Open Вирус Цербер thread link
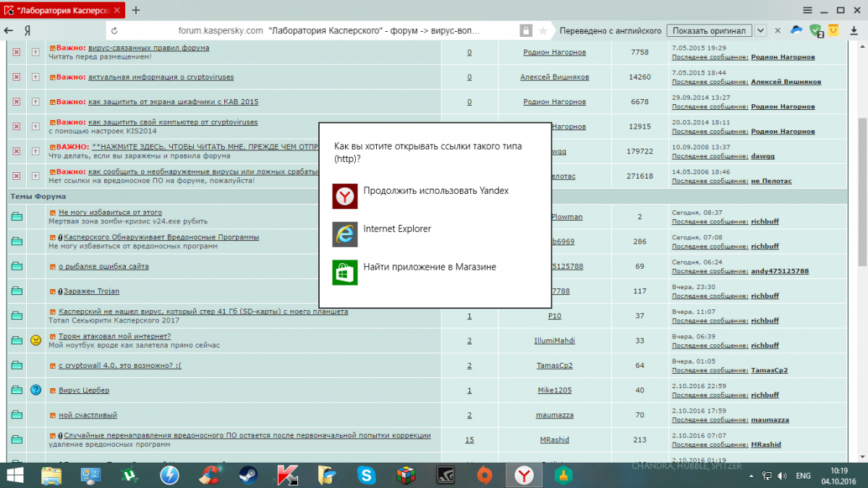The height and width of the screenshot is (488, 868). tap(84, 390)
